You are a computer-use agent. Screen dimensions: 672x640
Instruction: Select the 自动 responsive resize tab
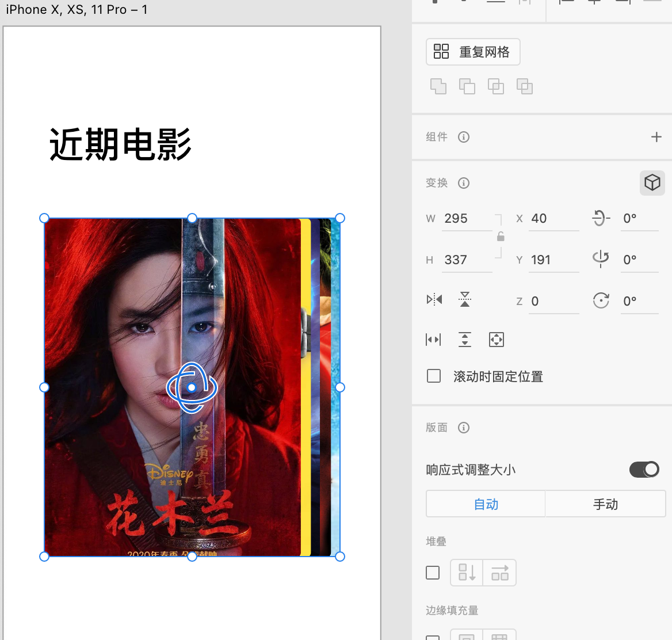[486, 504]
